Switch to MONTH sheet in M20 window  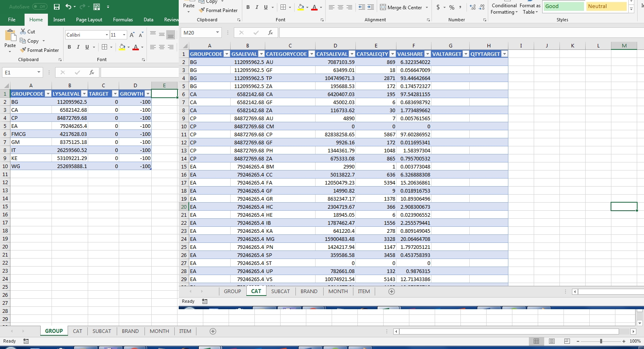click(x=338, y=292)
